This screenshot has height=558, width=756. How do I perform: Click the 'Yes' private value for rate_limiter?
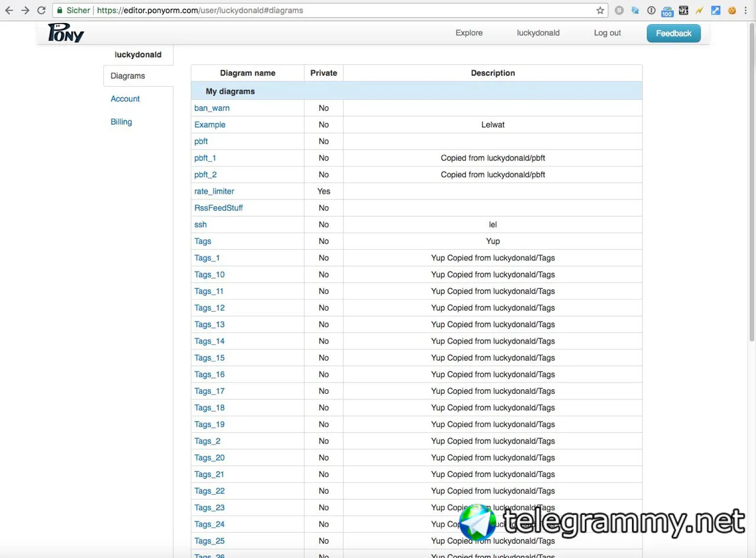tap(324, 191)
